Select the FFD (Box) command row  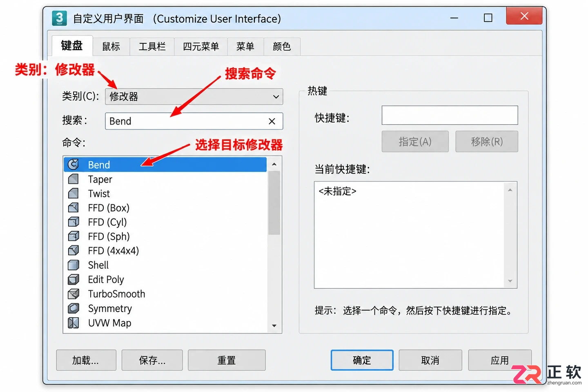(x=165, y=207)
